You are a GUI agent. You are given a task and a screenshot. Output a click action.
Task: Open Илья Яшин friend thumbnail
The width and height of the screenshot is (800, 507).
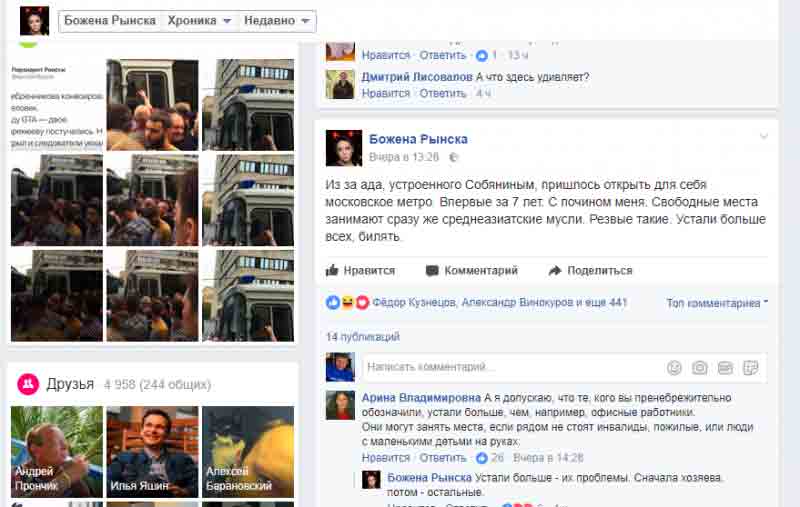[x=152, y=452]
